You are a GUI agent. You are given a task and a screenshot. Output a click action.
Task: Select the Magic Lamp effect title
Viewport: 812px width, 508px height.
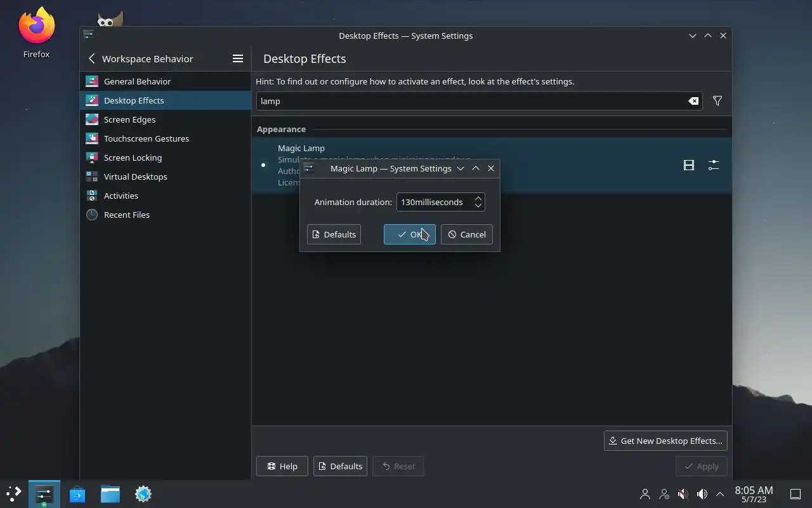301,148
